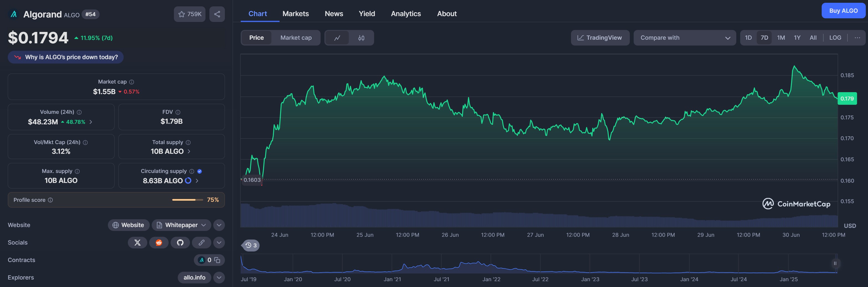Select the Market cap chart toggle

296,38
